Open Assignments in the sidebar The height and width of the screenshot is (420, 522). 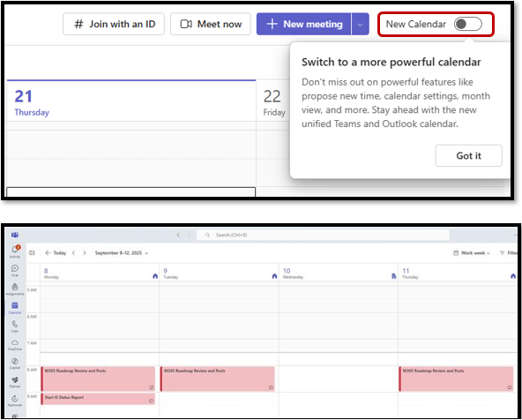[15, 289]
